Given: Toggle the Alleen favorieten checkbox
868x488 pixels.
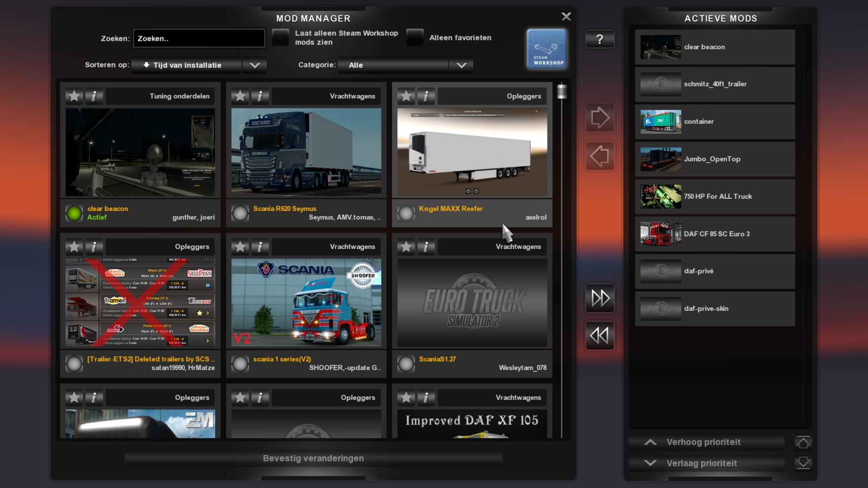Looking at the screenshot, I should pyautogui.click(x=415, y=38).
